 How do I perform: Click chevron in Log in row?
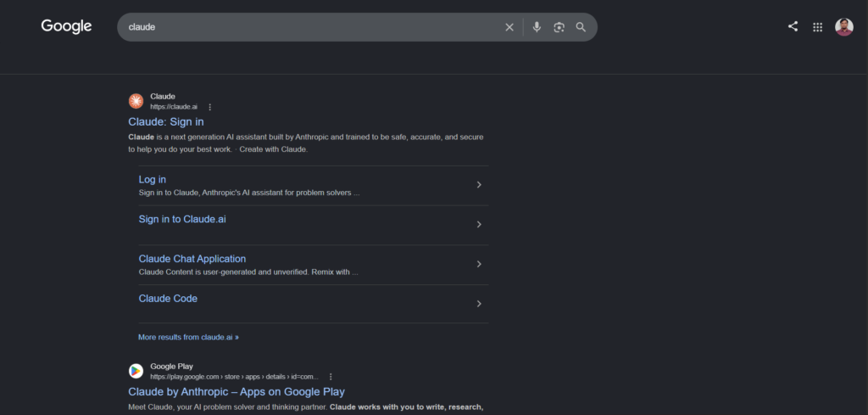(x=479, y=184)
